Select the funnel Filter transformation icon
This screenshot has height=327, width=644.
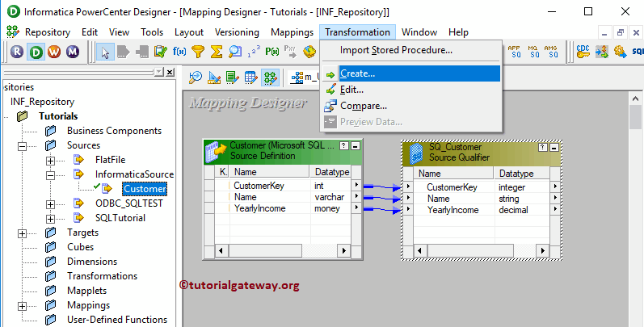tap(198, 52)
